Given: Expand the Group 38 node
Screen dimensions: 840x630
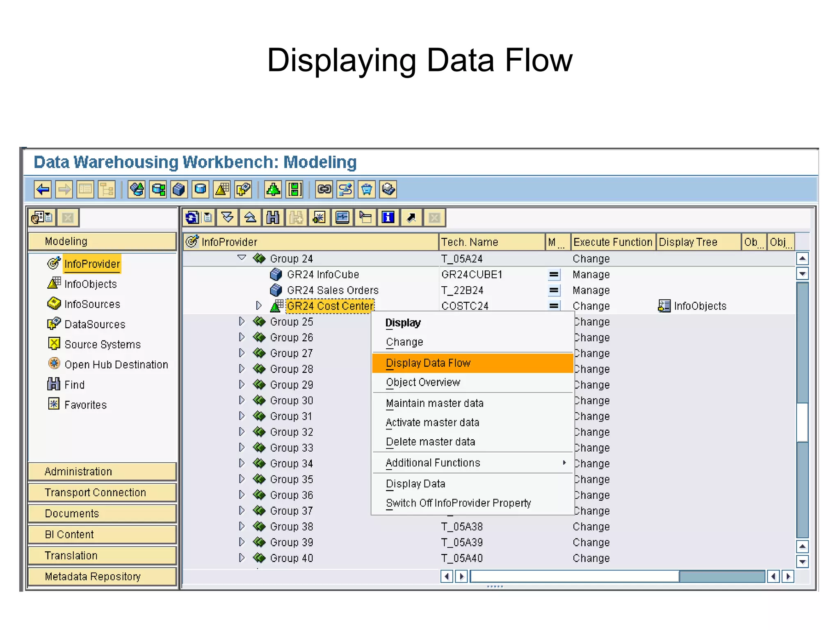Looking at the screenshot, I should click(x=242, y=526).
